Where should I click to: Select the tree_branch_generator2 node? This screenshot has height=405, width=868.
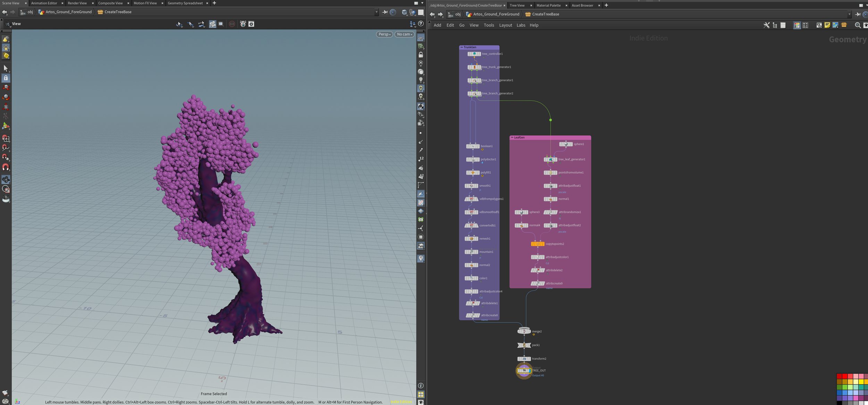[474, 93]
